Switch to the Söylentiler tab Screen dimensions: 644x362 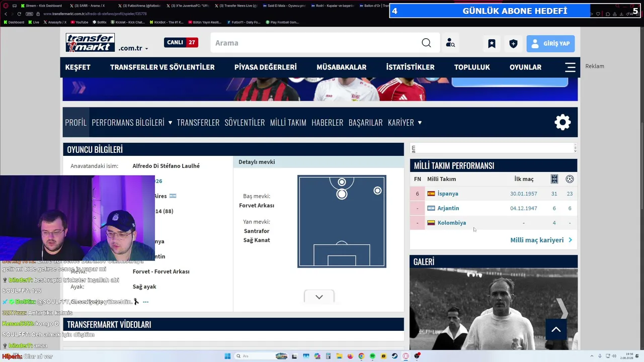click(x=245, y=122)
